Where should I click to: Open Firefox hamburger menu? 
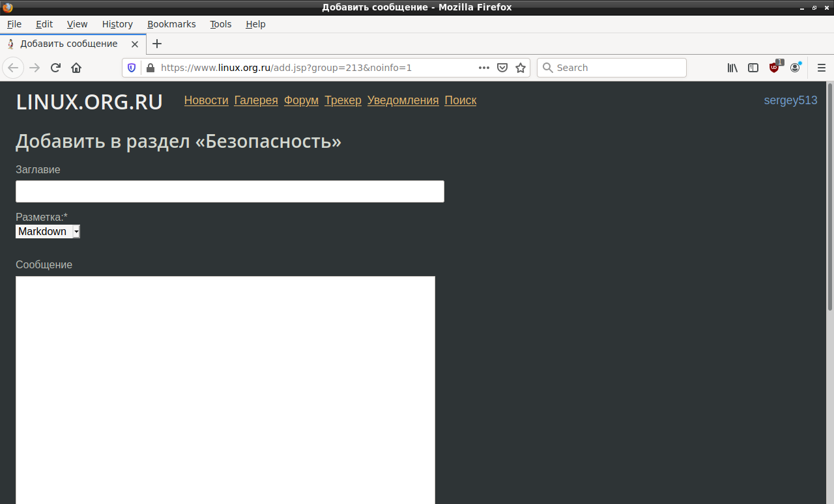click(x=822, y=68)
